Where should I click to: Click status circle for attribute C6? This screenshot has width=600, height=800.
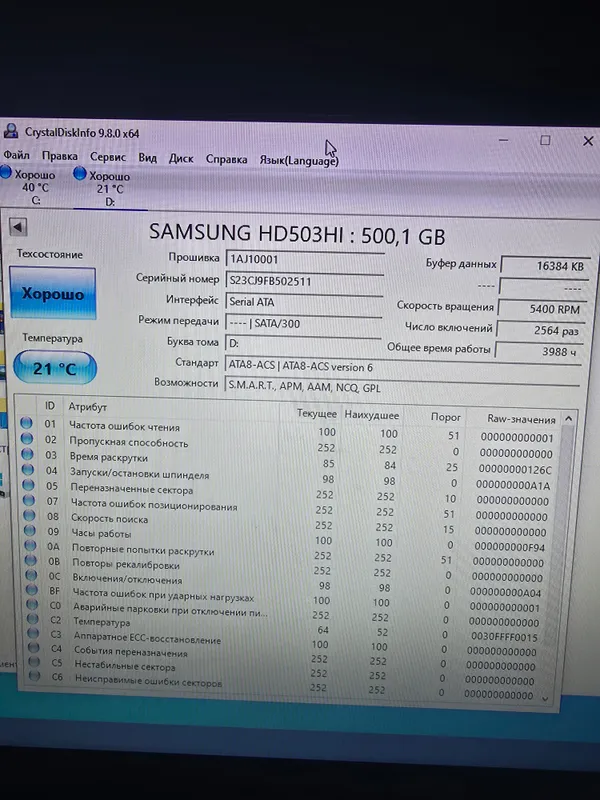(35, 676)
